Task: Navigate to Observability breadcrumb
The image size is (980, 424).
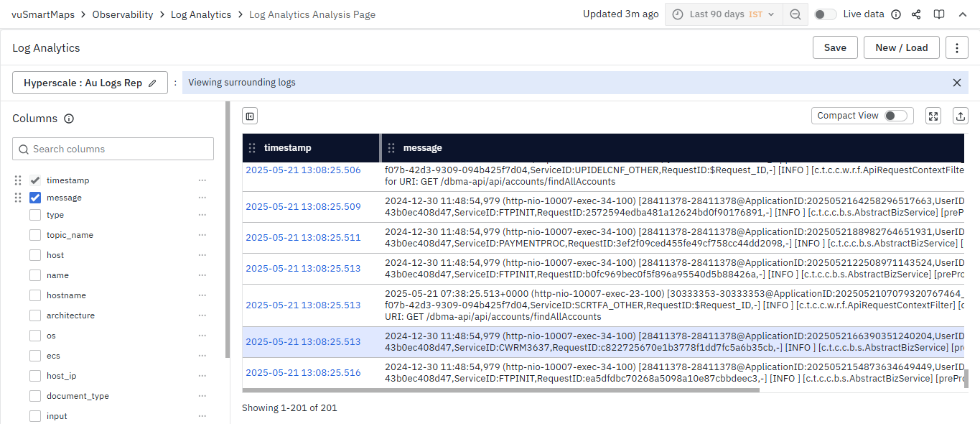Action: pyautogui.click(x=123, y=14)
